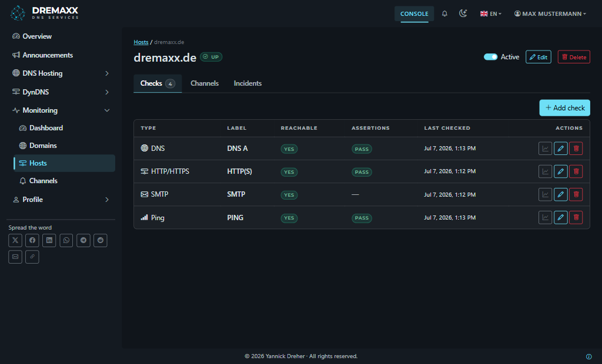Delete the SMTP check with the trash icon
602x364 pixels.
[x=576, y=194]
